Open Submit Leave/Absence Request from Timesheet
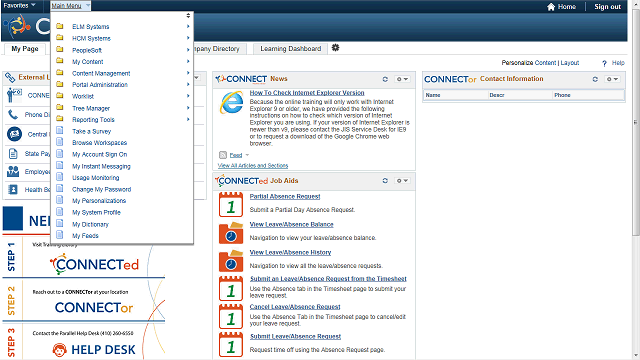 pyautogui.click(x=328, y=279)
